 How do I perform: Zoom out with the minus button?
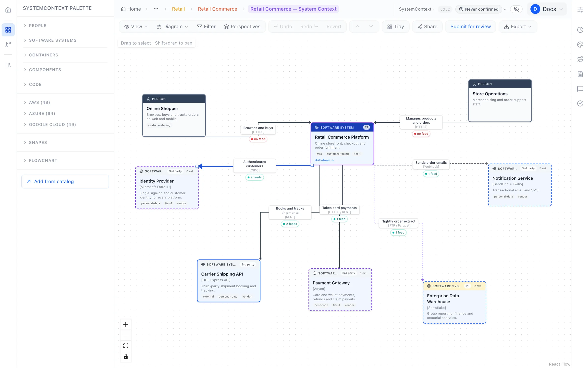(x=126, y=335)
